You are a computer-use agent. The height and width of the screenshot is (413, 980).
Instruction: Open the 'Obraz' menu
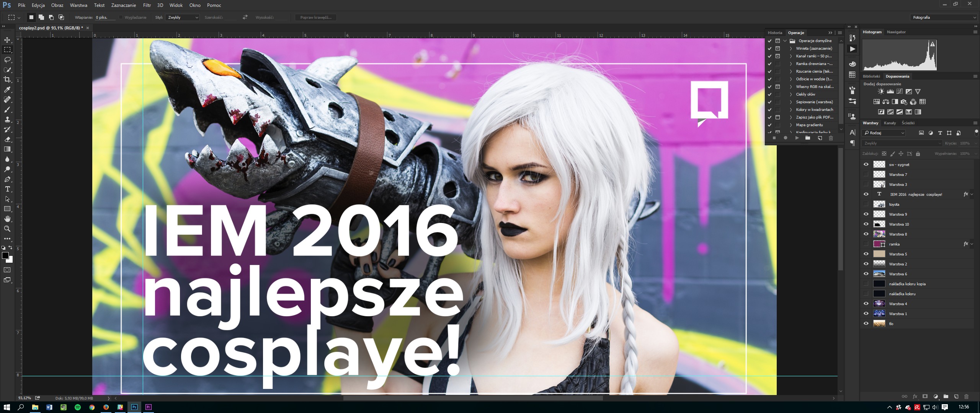[57, 5]
